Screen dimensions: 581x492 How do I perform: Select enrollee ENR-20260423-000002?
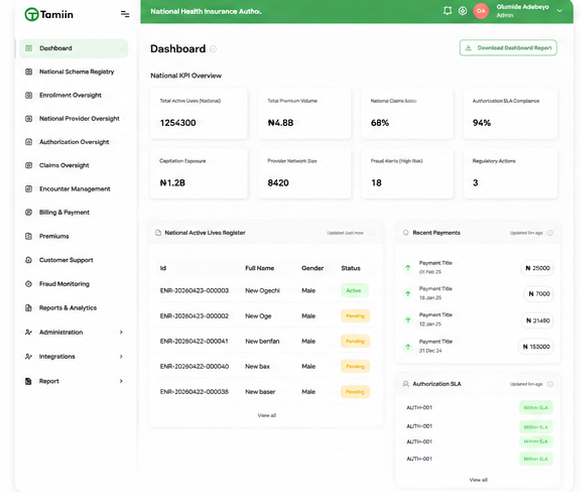194,316
